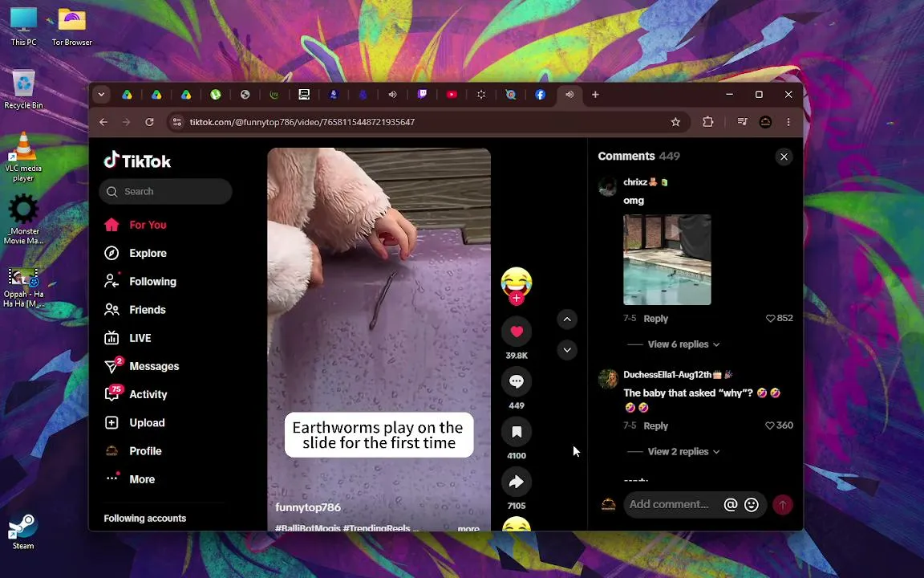Reload the TikTok page
Screen dimensions: 924x578
pos(150,122)
